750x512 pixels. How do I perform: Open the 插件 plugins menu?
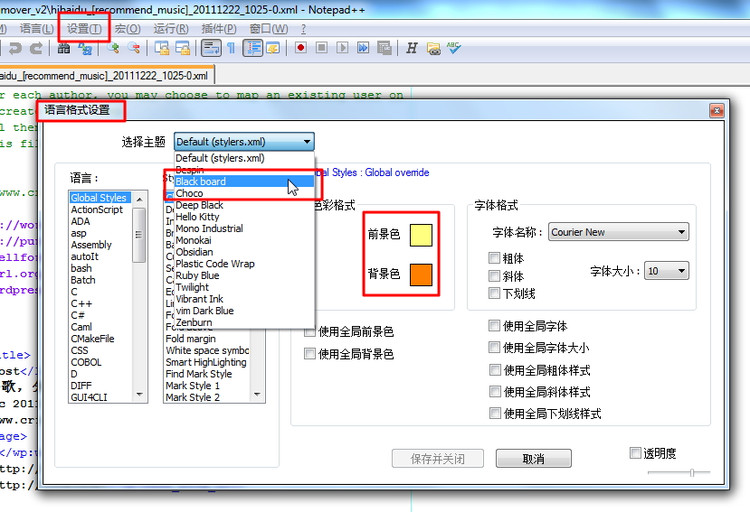(x=219, y=28)
